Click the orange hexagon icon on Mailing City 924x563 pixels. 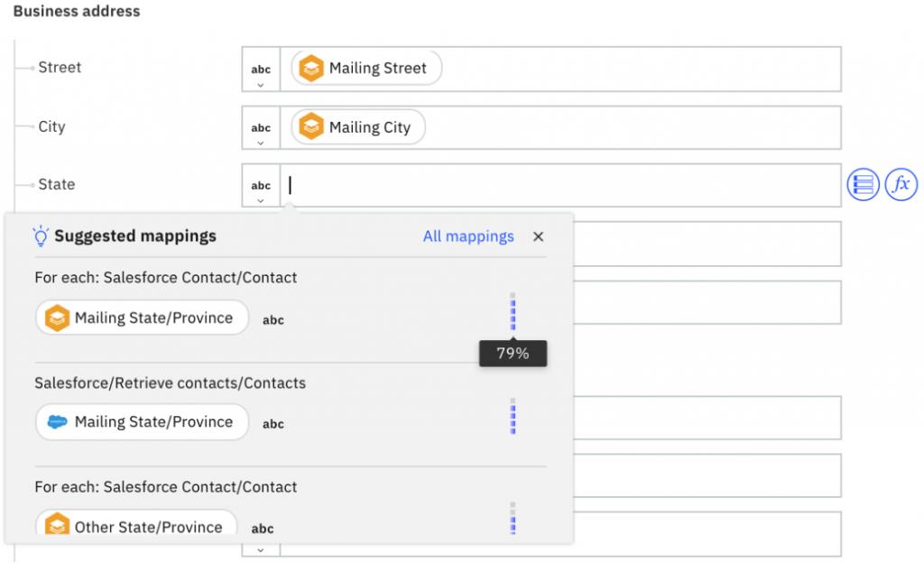click(311, 127)
